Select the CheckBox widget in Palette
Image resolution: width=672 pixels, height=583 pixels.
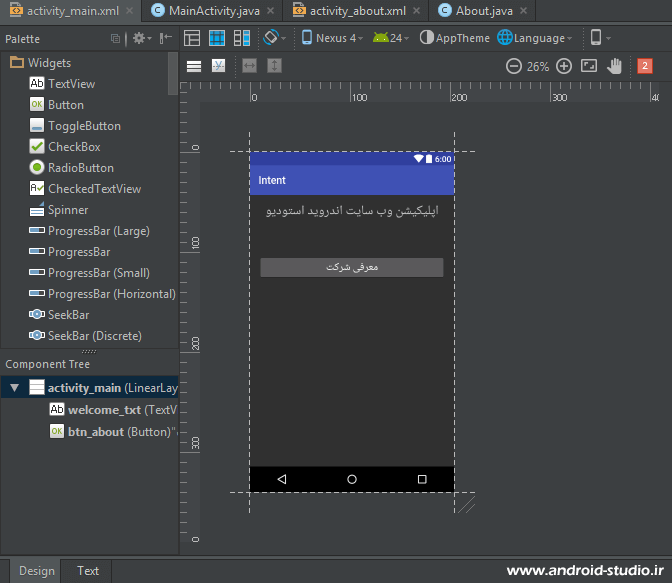[x=74, y=147]
